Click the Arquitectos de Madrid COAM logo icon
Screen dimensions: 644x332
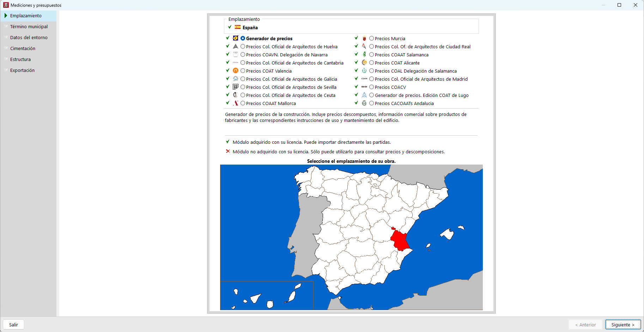coord(364,79)
